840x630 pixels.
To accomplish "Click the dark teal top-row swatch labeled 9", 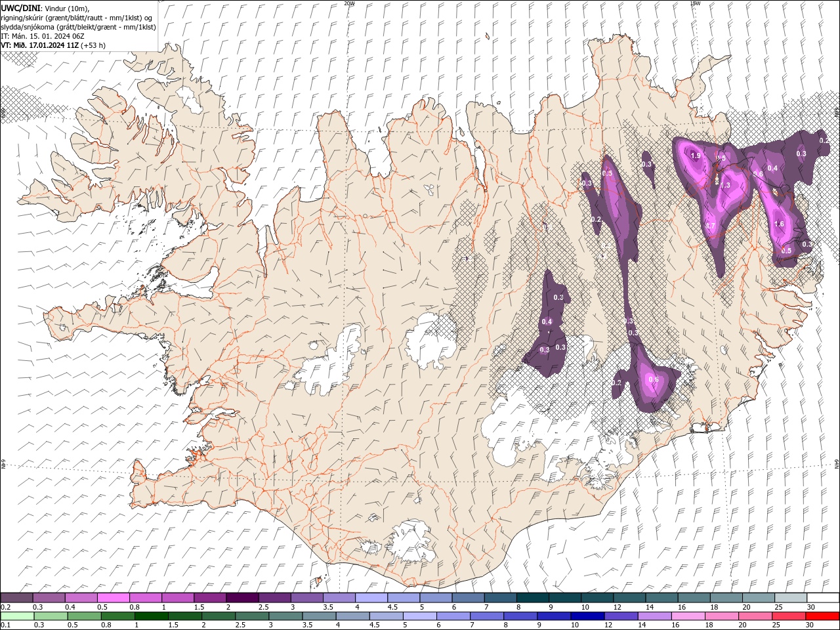I will tap(564, 598).
